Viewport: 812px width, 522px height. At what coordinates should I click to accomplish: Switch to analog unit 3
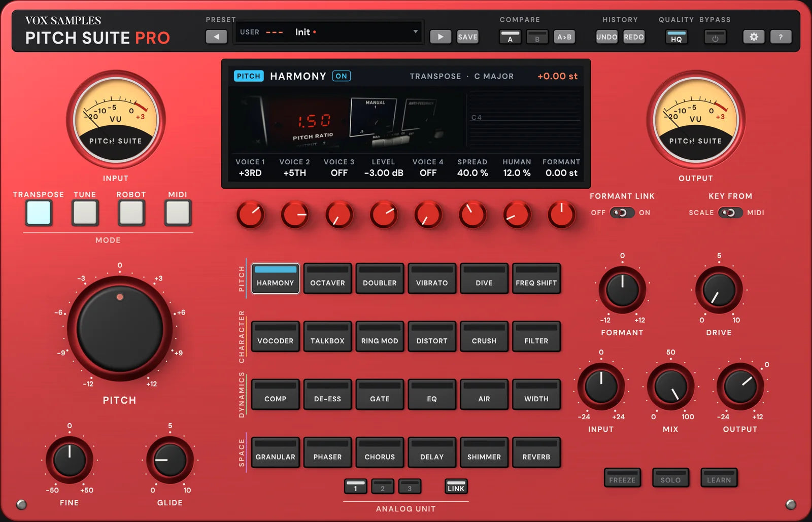click(410, 486)
